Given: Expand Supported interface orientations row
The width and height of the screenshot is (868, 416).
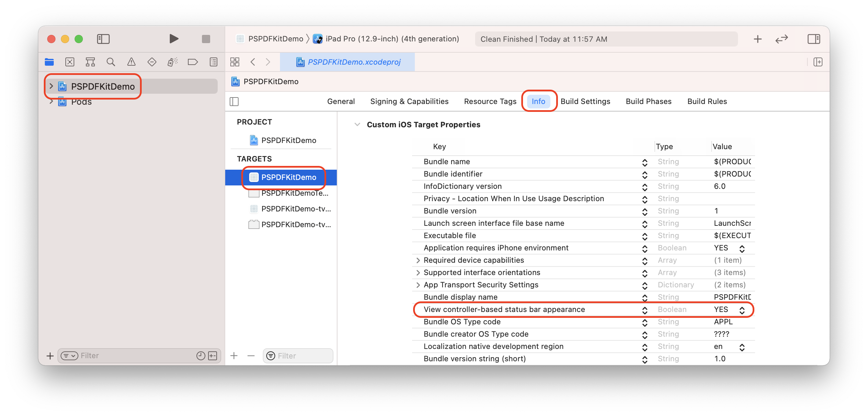Looking at the screenshot, I should coord(418,272).
